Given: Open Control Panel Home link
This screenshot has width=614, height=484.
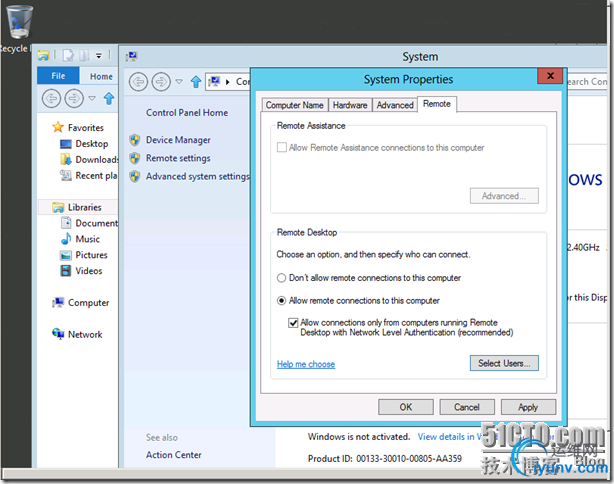Looking at the screenshot, I should [187, 113].
